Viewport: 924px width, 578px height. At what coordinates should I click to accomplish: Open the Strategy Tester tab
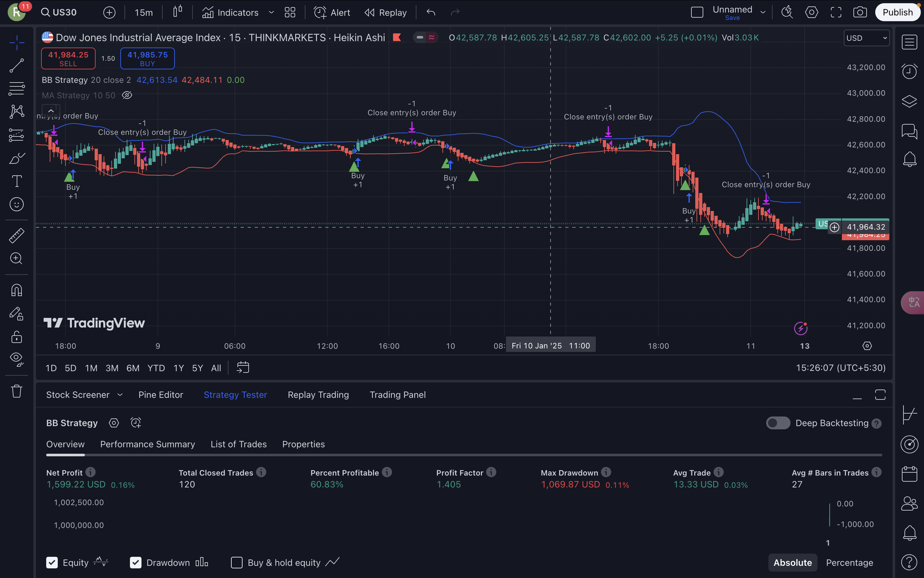[235, 395]
